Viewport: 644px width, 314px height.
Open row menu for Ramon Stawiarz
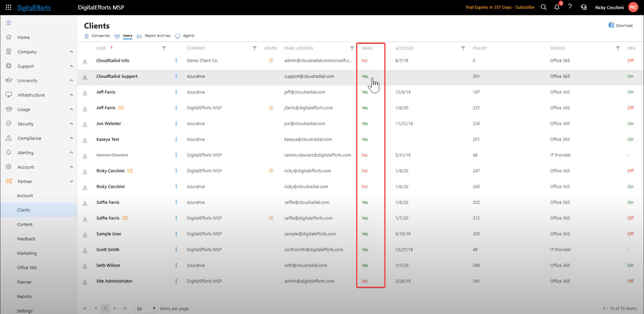(176, 155)
